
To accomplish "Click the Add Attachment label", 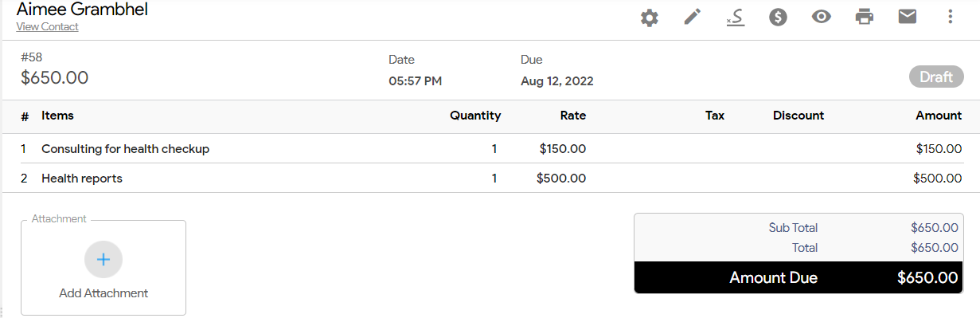I will (103, 293).
